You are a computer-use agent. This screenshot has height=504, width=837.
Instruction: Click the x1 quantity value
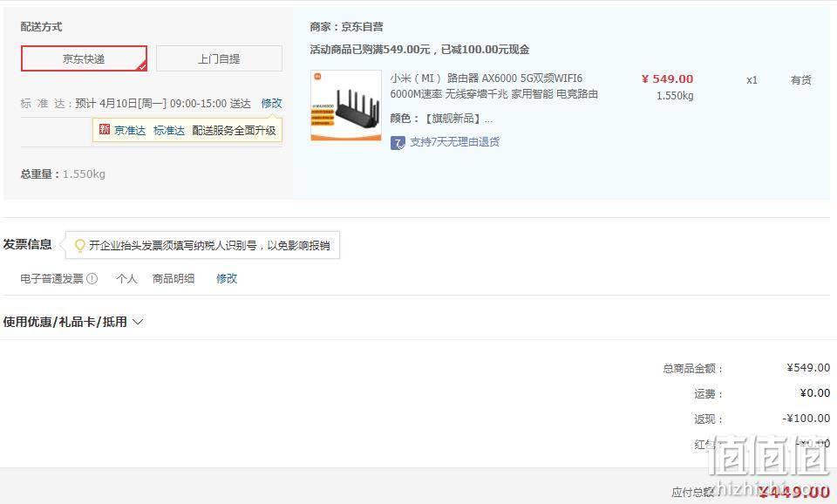tap(752, 80)
